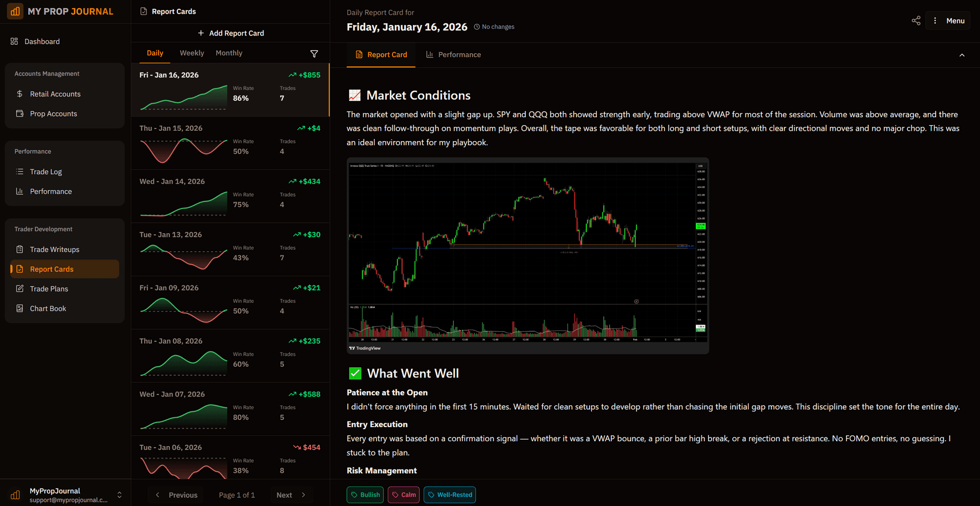980x506 pixels.
Task: Collapse the report card section chevron
Action: (962, 55)
